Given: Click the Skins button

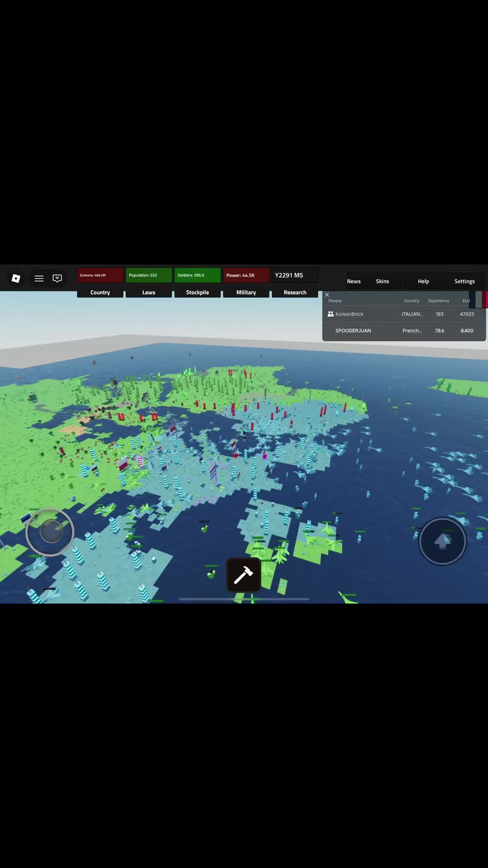Looking at the screenshot, I should click(x=382, y=281).
